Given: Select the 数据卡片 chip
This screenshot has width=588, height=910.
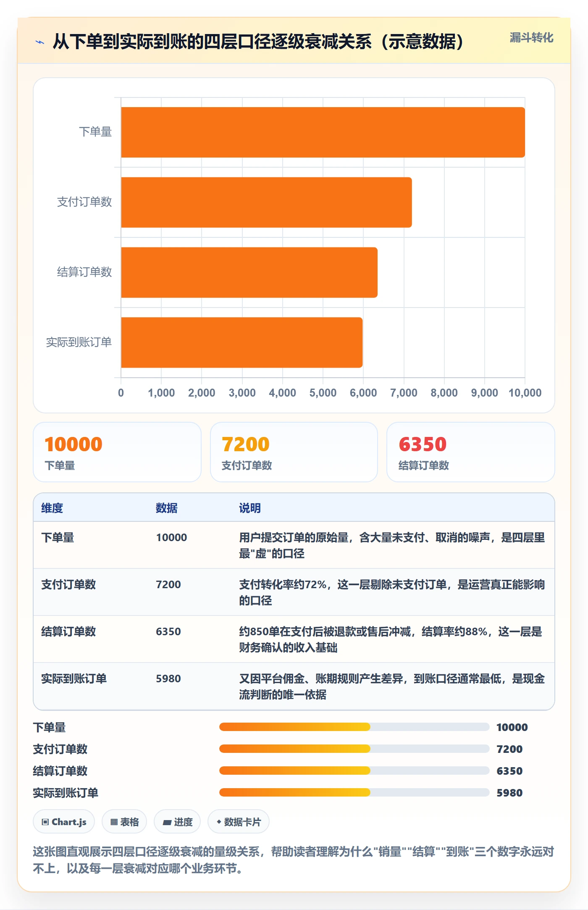Looking at the screenshot, I should click(x=239, y=821).
